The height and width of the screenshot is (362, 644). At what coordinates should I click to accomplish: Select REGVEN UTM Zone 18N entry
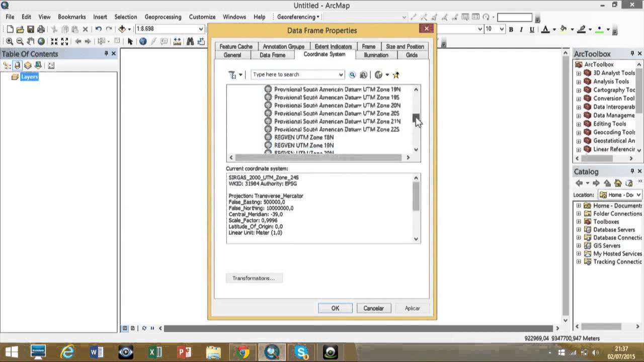(x=303, y=137)
